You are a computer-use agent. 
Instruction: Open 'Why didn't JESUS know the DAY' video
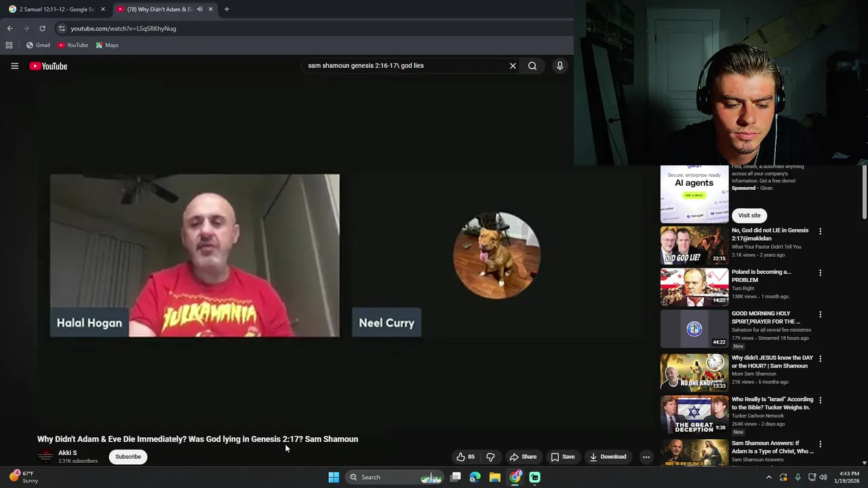point(772,362)
